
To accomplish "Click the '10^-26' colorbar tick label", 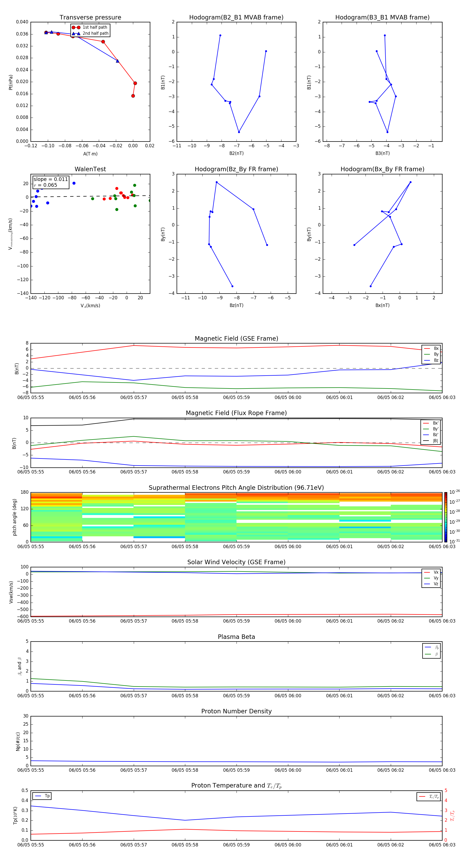I will tap(455, 492).
